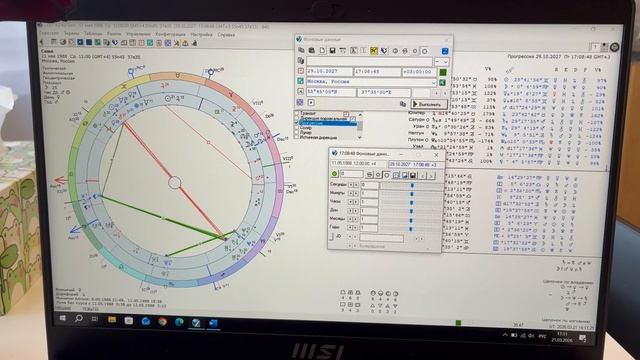Toggle the bottom direction checkbox in chart type list
Image resolution: width=640 pixels, height=360 pixels.
(297, 138)
